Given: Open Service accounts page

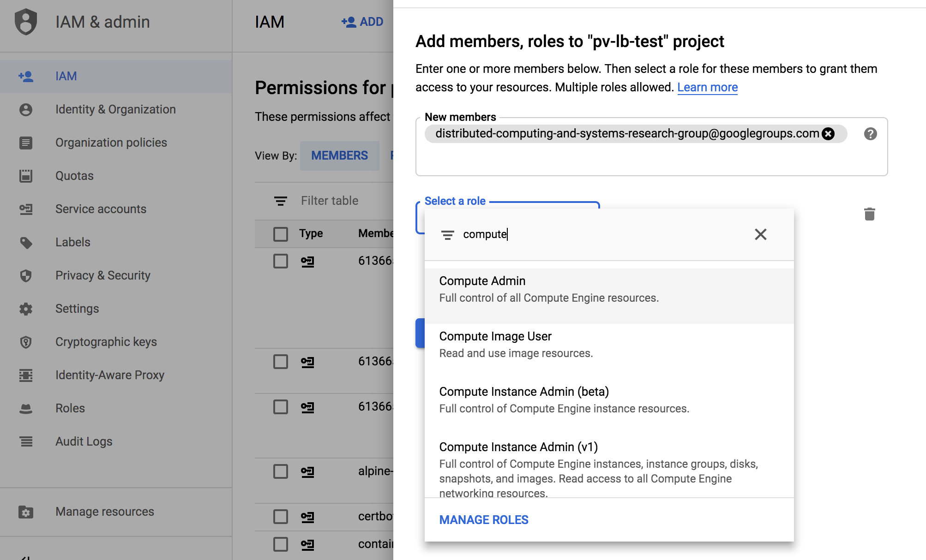Looking at the screenshot, I should pos(116,209).
